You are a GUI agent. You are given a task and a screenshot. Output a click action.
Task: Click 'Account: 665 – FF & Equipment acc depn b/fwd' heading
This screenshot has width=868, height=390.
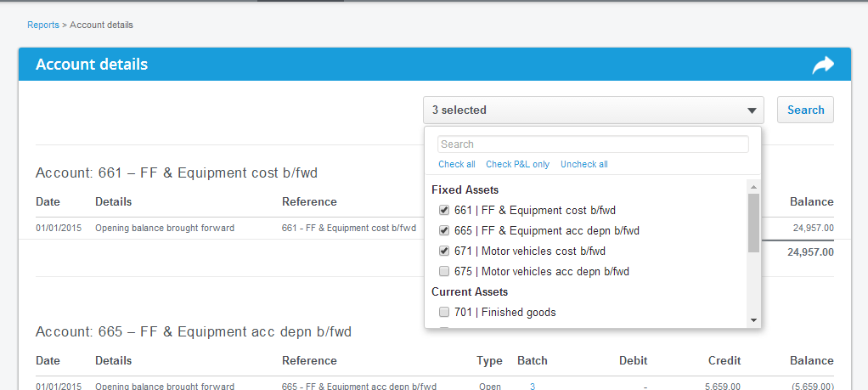coord(193,332)
